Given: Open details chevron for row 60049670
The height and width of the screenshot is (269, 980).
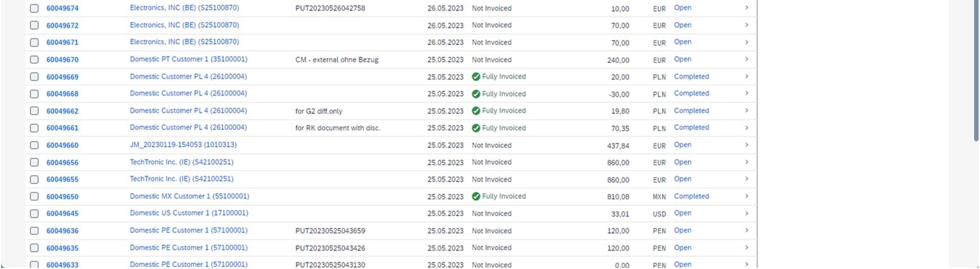Looking at the screenshot, I should click(746, 59).
